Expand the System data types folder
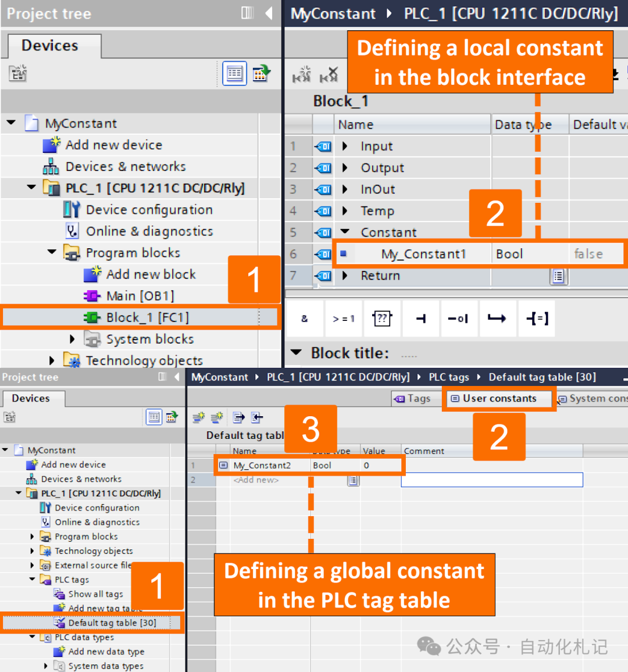Image resolution: width=628 pixels, height=672 pixels. point(47,666)
